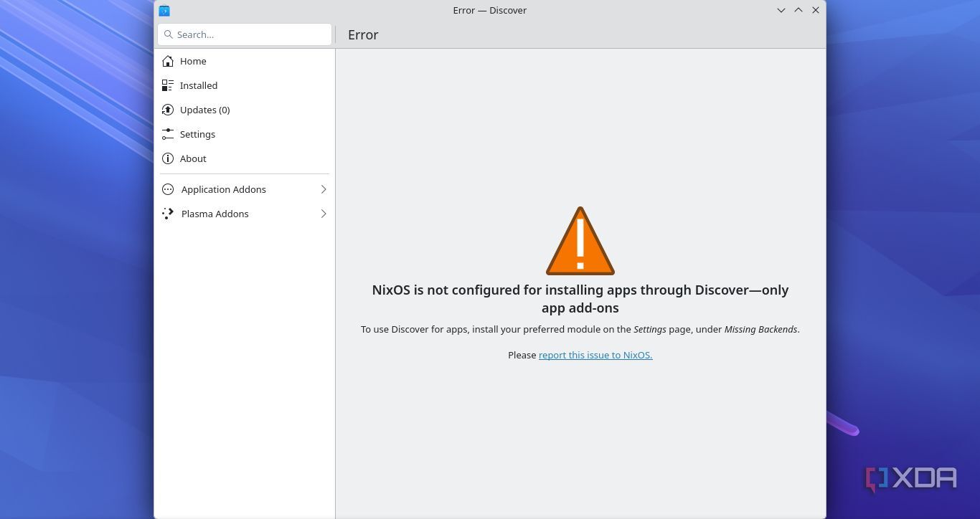
Task: Click the magnifier icon in search box
Action: tap(169, 34)
